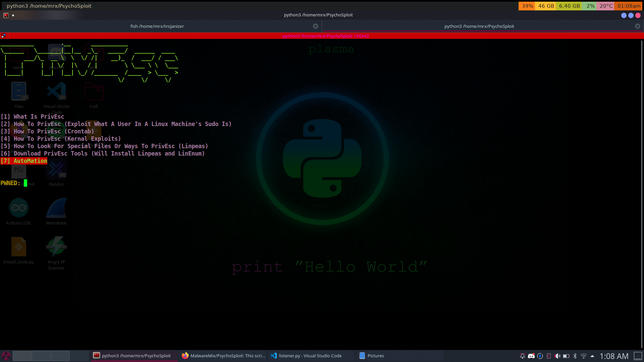The image size is (644, 362).
Task: Open Discord from the system tray
Action: click(531, 356)
